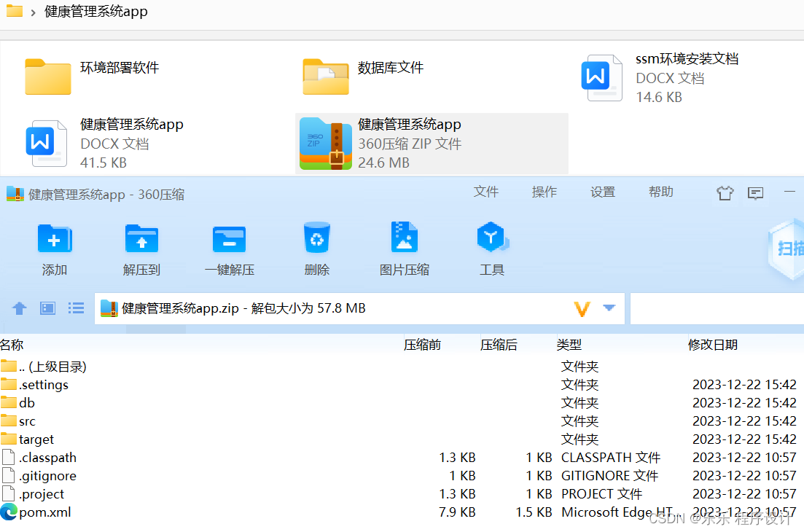The height and width of the screenshot is (532, 804).
Task: Click the Edge icon beside pom.xml
Action: coord(9,512)
